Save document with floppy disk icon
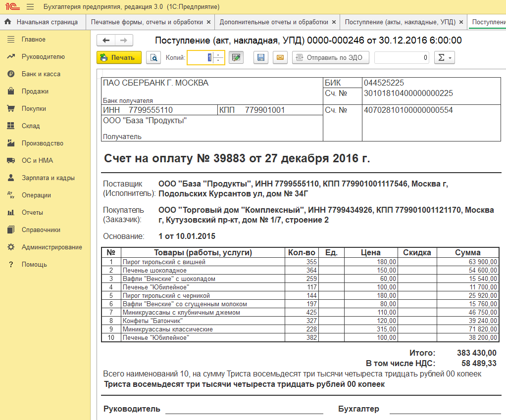 click(261, 58)
